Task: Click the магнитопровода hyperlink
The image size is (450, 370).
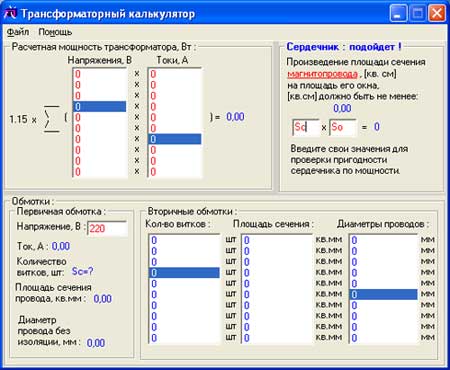Action: pyautogui.click(x=322, y=74)
